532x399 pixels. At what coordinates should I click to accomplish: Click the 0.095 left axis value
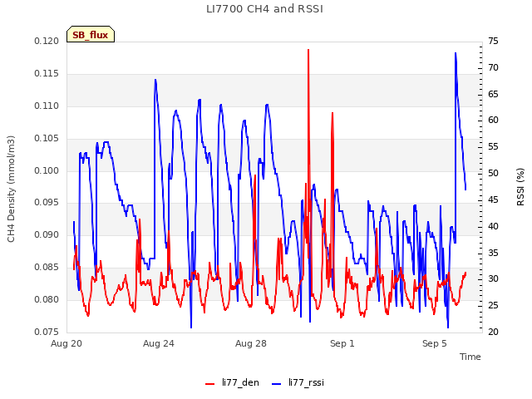47,203
